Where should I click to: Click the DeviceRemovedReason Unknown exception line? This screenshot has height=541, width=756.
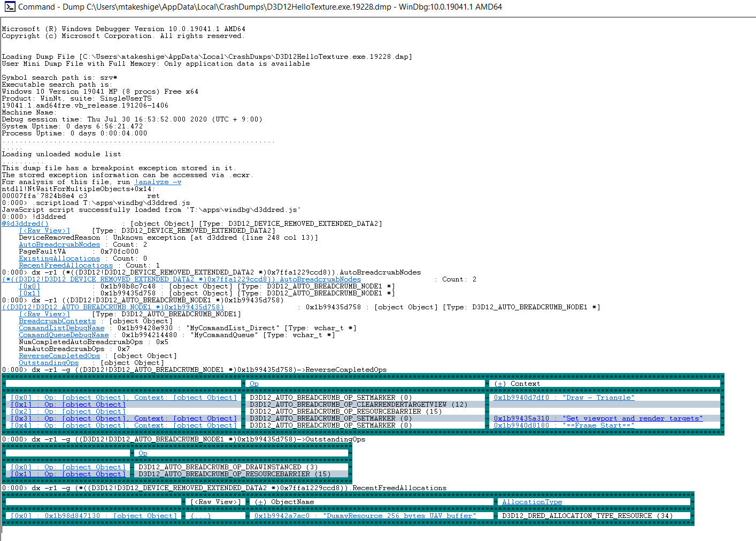[x=168, y=238]
